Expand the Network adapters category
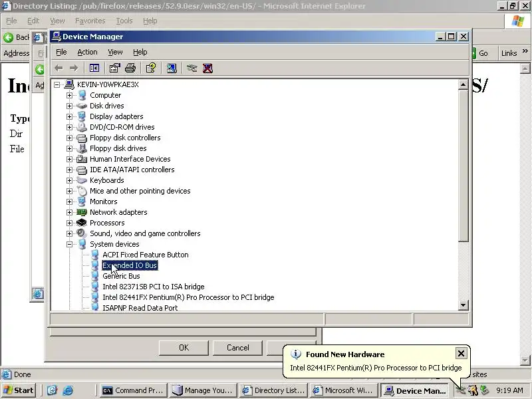The height and width of the screenshot is (399, 532). point(69,212)
